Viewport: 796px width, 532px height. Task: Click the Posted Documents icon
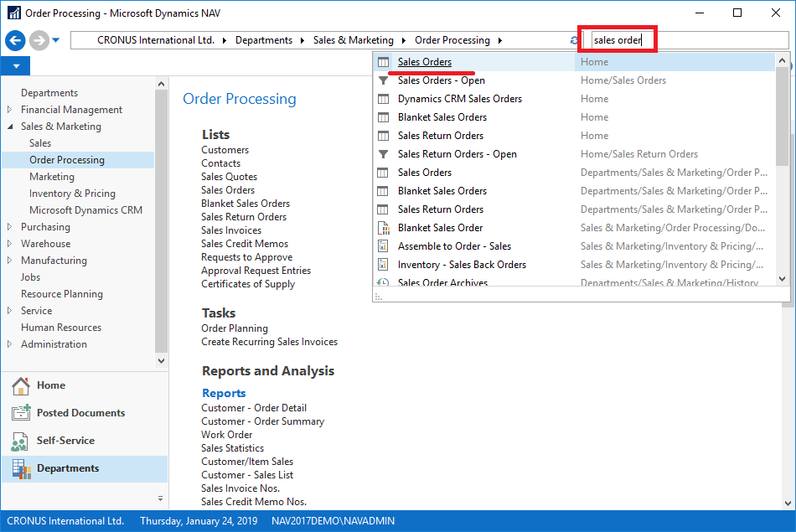[x=21, y=413]
